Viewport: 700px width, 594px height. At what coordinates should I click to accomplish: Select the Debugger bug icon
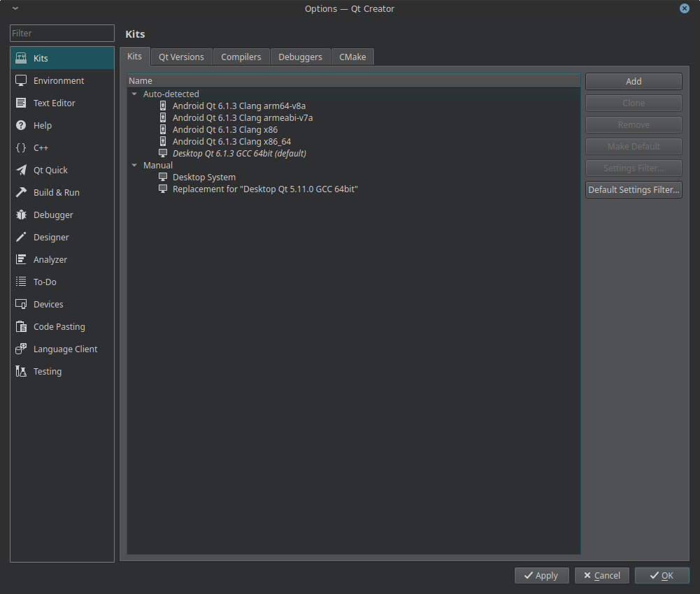pyautogui.click(x=21, y=215)
